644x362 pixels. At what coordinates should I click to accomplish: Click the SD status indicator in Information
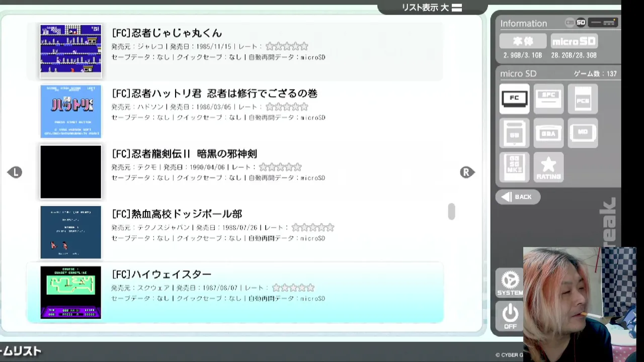coord(581,23)
